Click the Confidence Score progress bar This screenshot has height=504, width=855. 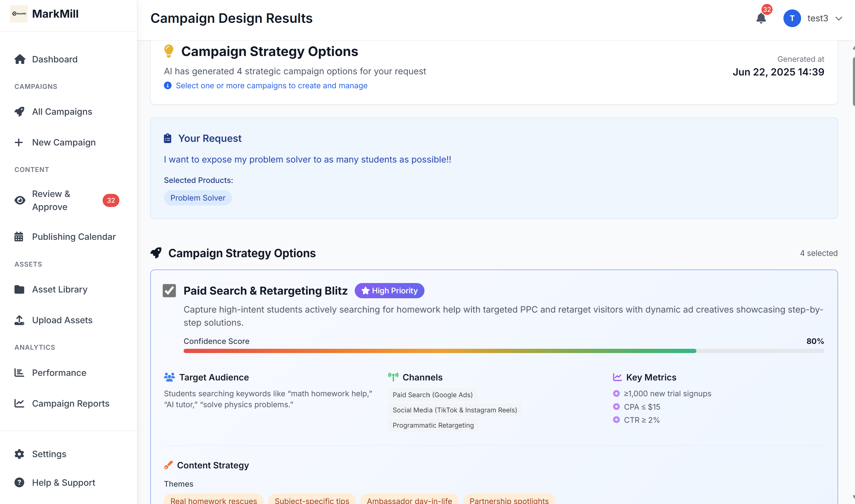503,351
